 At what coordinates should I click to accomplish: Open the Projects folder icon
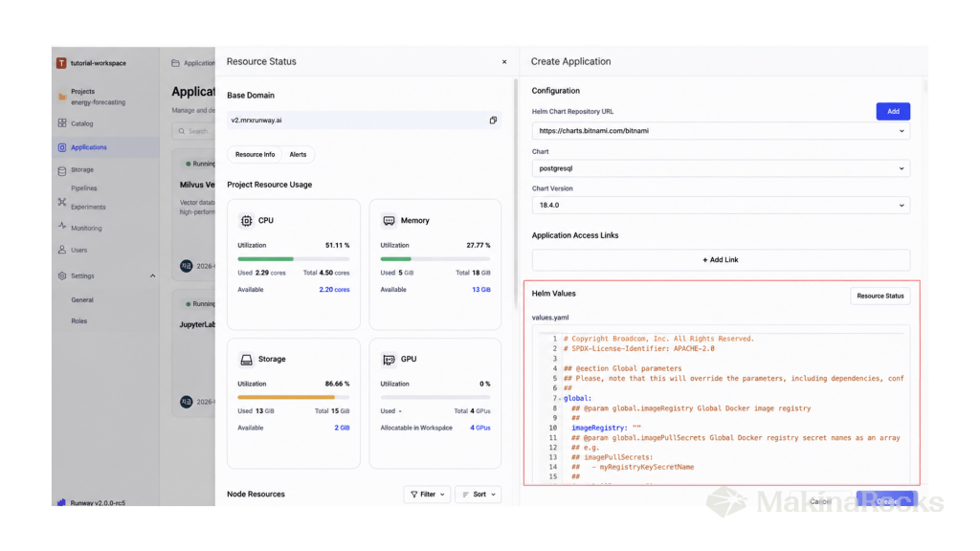pyautogui.click(x=62, y=97)
